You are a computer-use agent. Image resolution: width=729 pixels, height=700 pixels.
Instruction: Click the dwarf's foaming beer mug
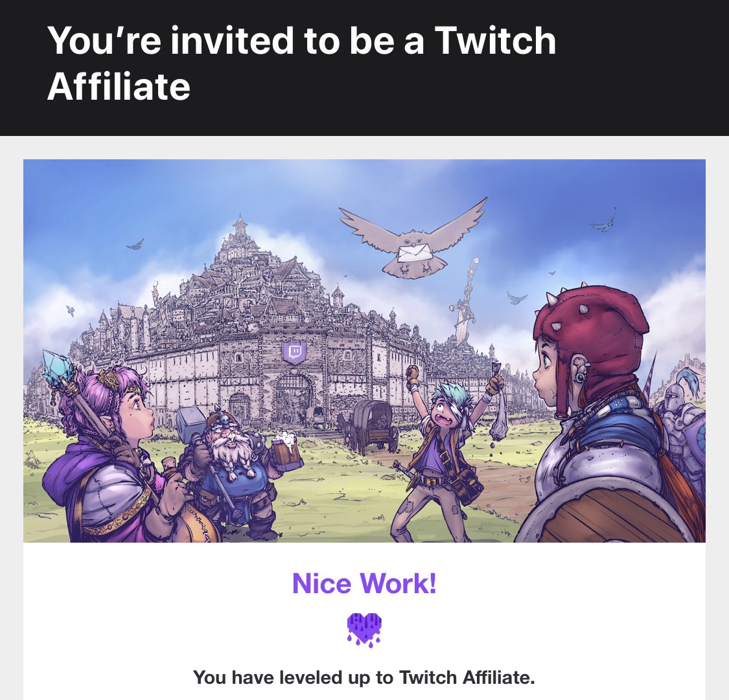coord(287,451)
